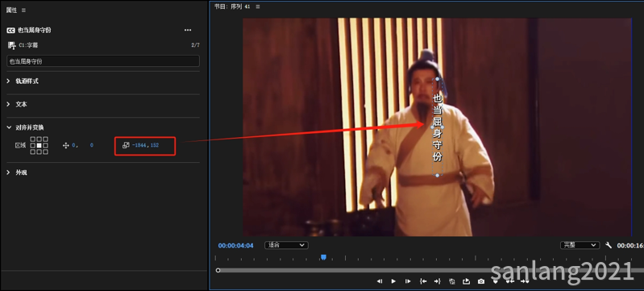Go to the In point

point(423,281)
